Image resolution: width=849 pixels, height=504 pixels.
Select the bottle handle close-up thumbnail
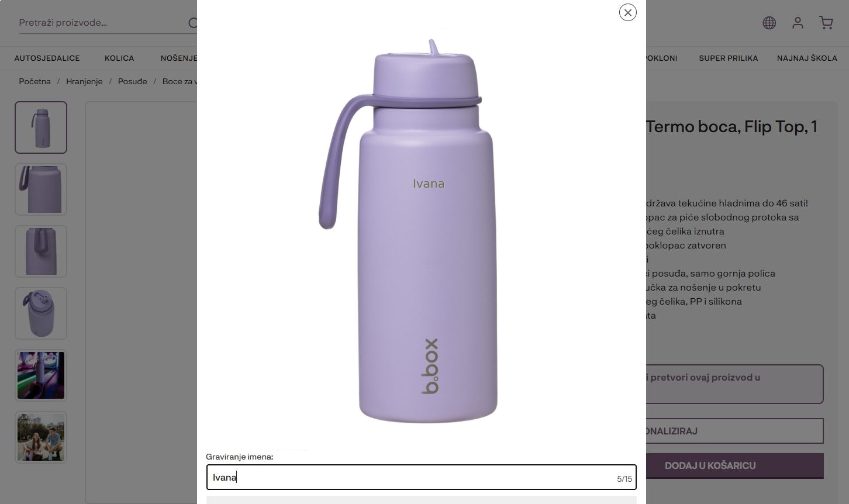tap(41, 189)
